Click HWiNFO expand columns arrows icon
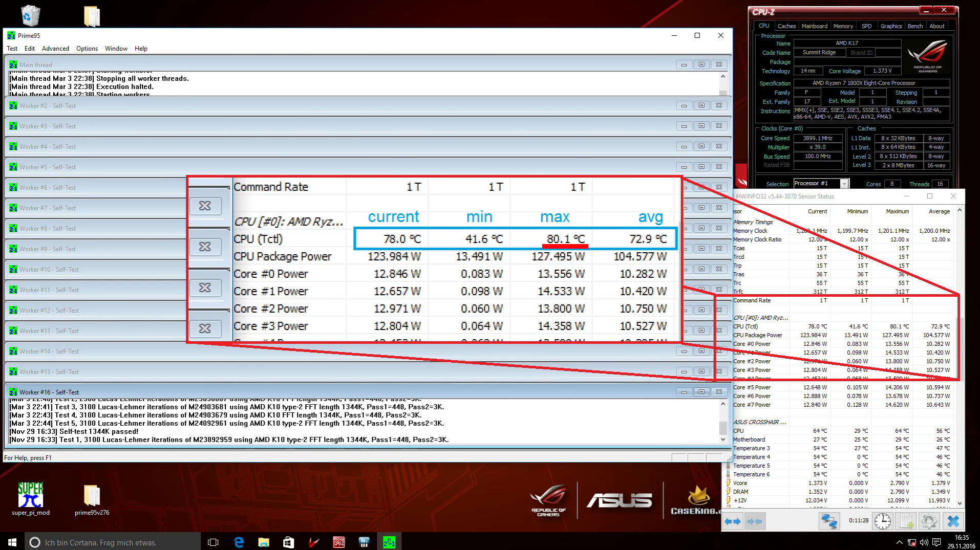This screenshot has height=550, width=980. [x=733, y=521]
